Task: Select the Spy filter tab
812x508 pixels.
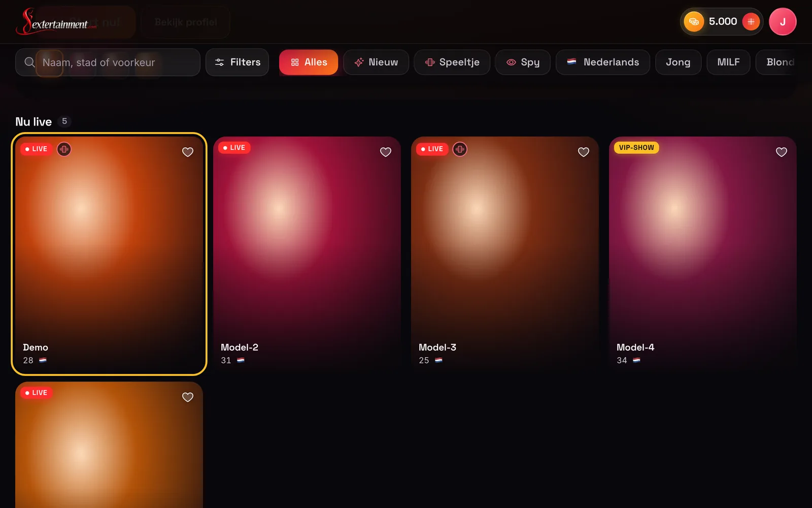Action: coord(523,62)
